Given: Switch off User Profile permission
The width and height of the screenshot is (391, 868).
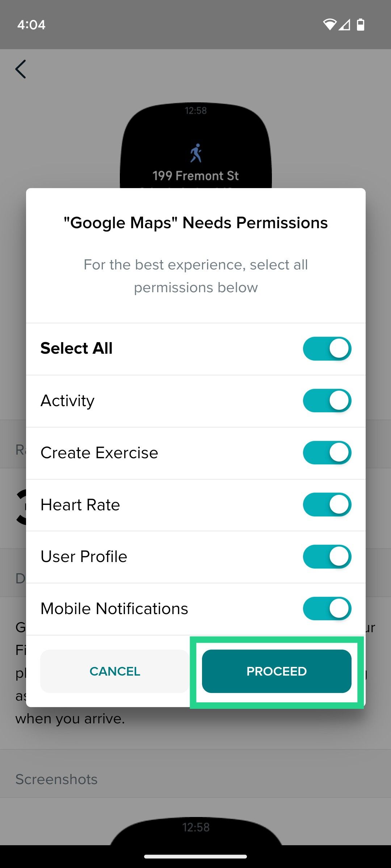Looking at the screenshot, I should (x=327, y=557).
